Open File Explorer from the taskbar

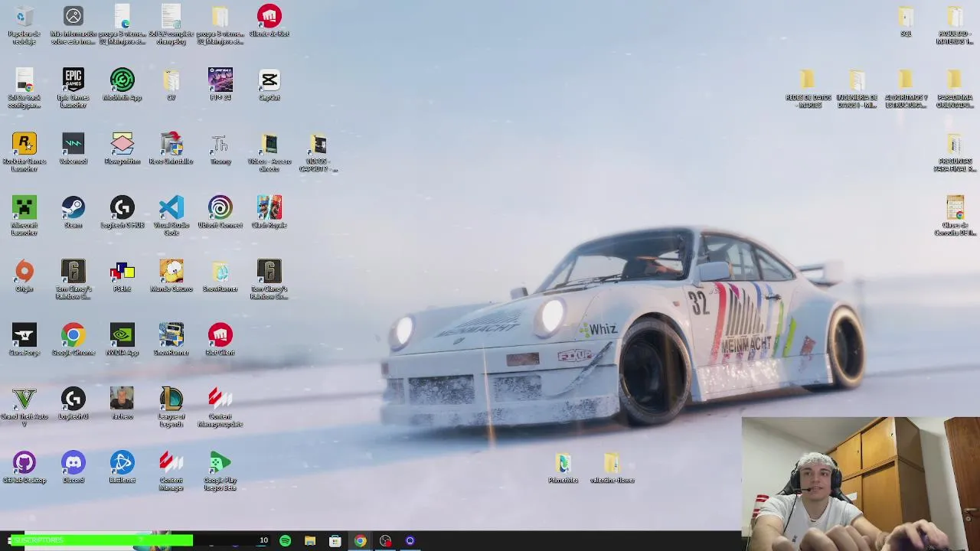(310, 541)
